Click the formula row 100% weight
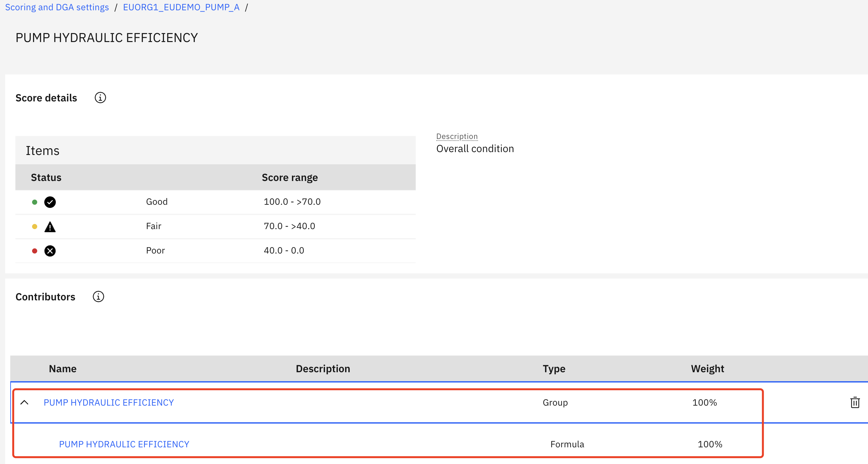868x464 pixels. pyautogui.click(x=710, y=444)
